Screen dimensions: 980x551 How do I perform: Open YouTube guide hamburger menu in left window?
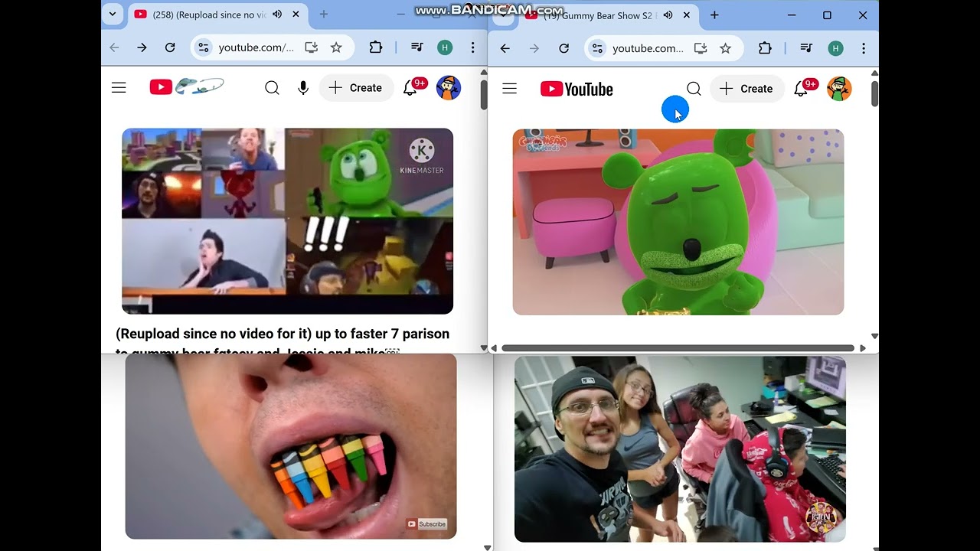[x=119, y=88]
